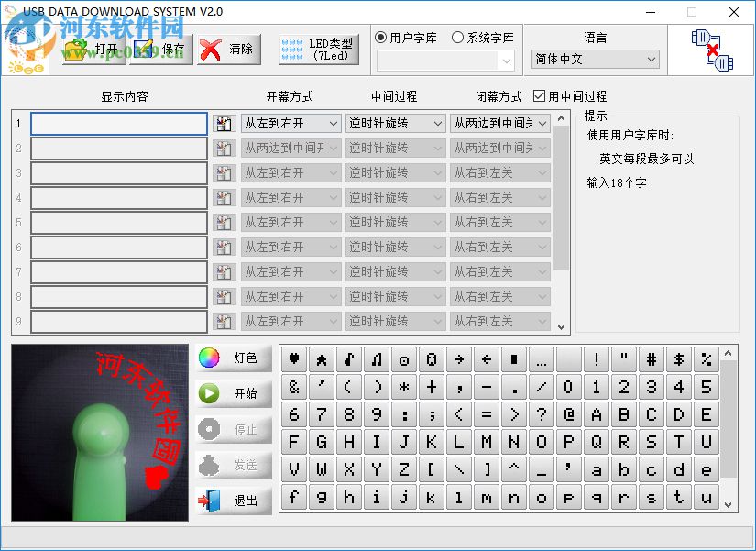Click the 保存 (Save) toolbar icon

point(145,47)
